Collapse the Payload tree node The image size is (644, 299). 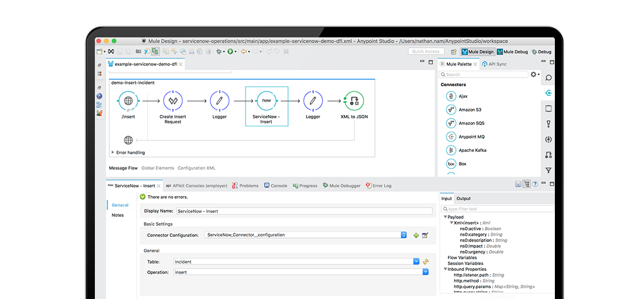[x=445, y=217]
